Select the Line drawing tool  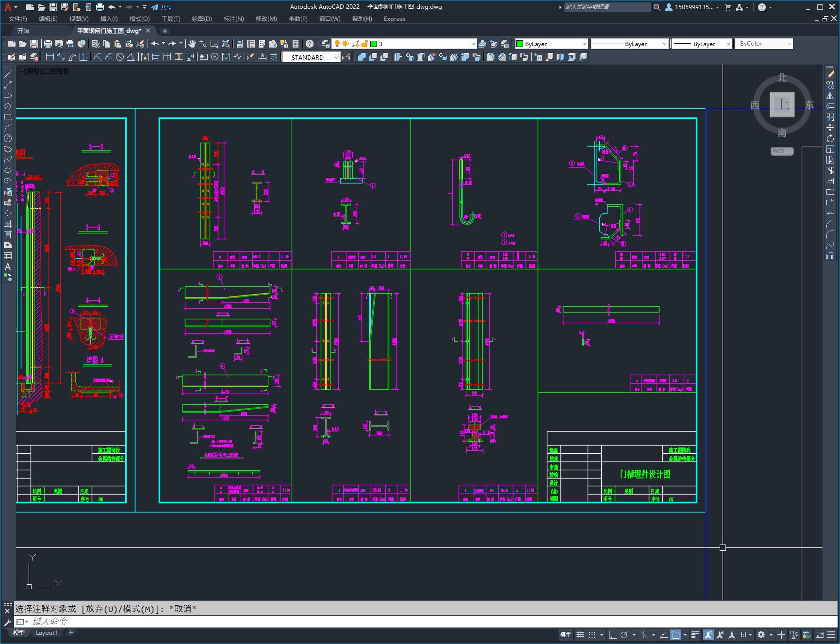click(x=8, y=75)
